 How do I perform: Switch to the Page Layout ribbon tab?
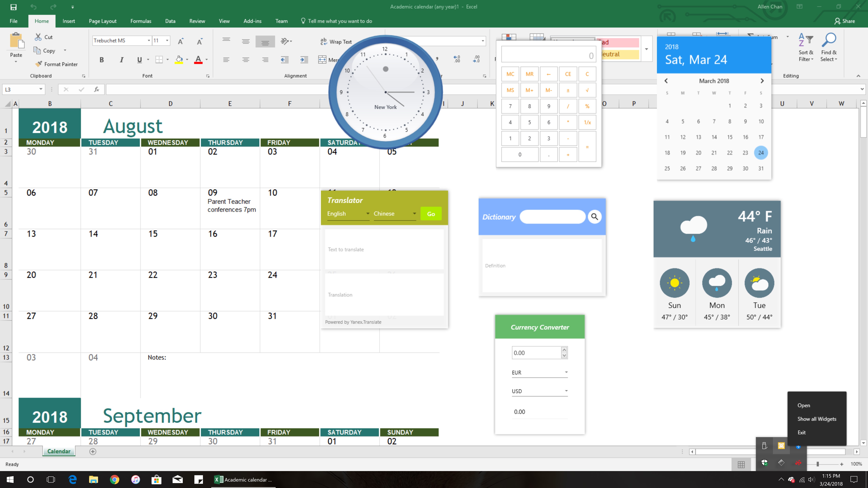pos(102,21)
